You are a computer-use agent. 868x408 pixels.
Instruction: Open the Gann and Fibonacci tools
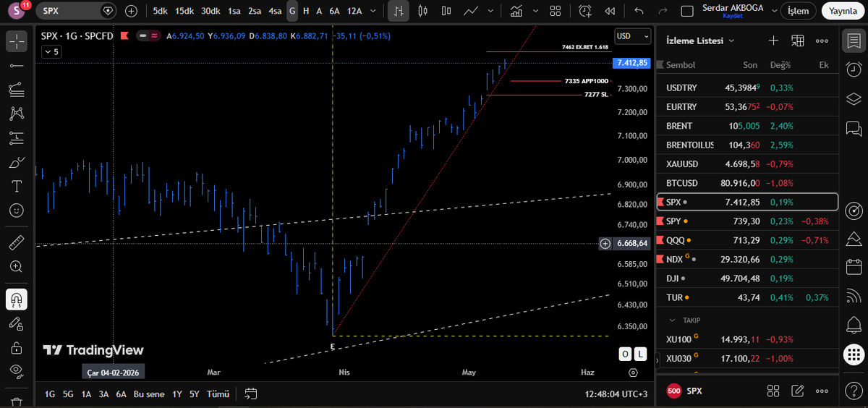coord(17,89)
